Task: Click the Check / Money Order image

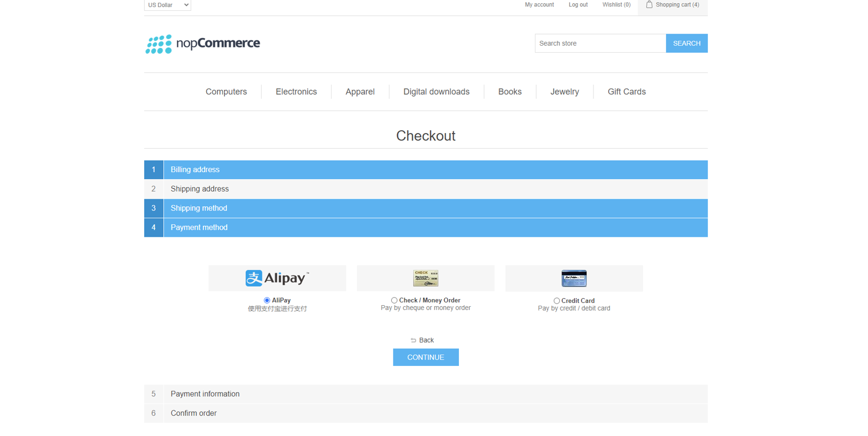Action: pyautogui.click(x=426, y=278)
